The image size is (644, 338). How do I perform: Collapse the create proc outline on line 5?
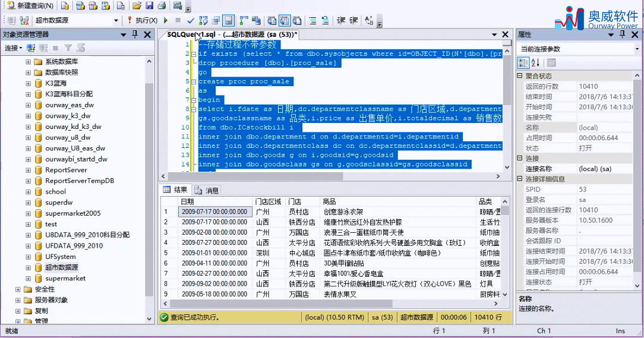point(194,81)
